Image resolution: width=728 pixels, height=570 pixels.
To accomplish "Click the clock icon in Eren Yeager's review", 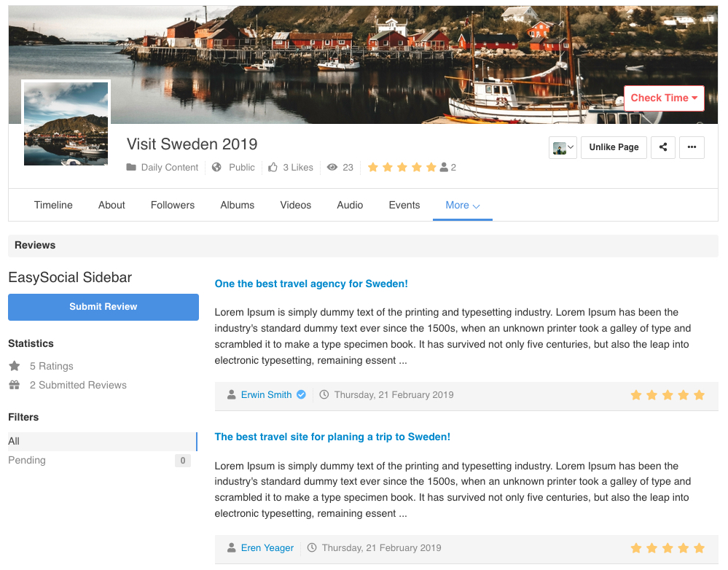I will point(312,547).
